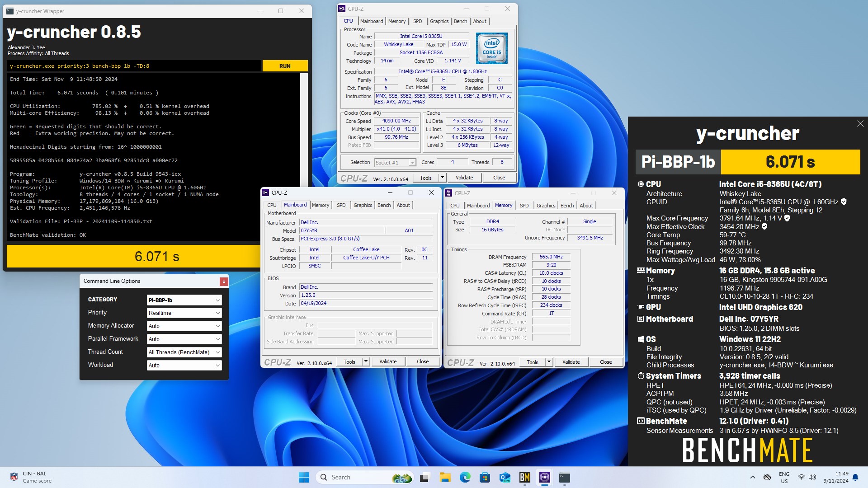Open Outlook from the taskbar
Screen dimensions: 868x488
click(x=505, y=477)
